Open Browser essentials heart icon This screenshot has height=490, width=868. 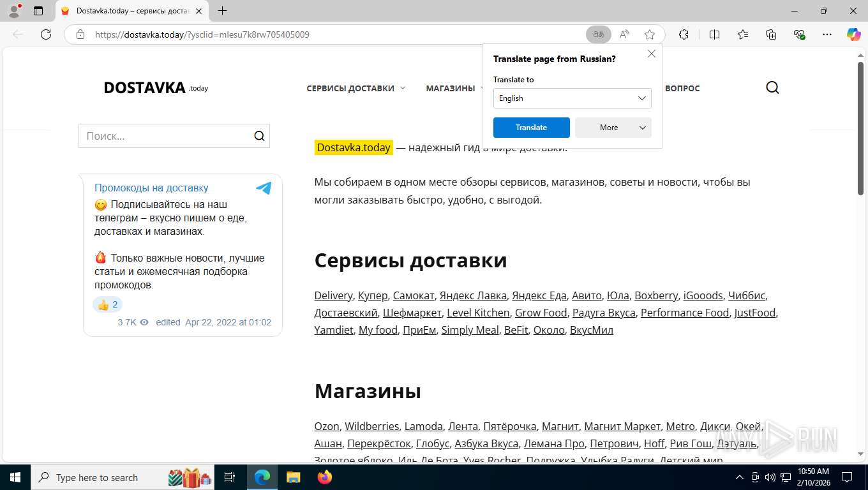(799, 34)
